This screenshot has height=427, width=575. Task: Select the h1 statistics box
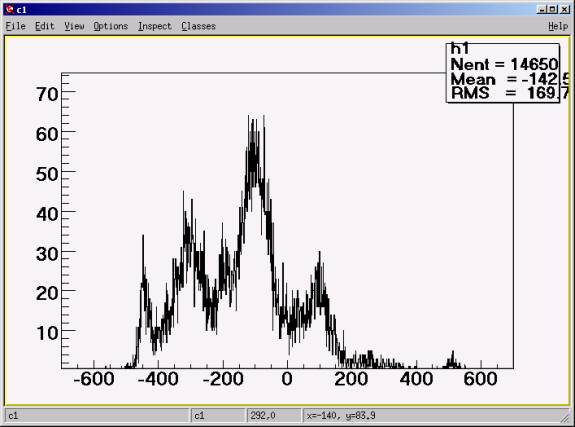point(503,73)
